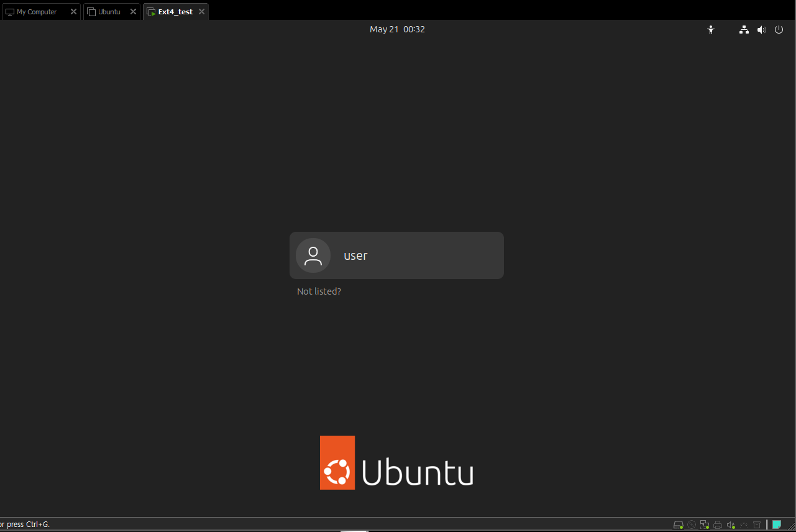Close the My Computer tab

(73, 12)
